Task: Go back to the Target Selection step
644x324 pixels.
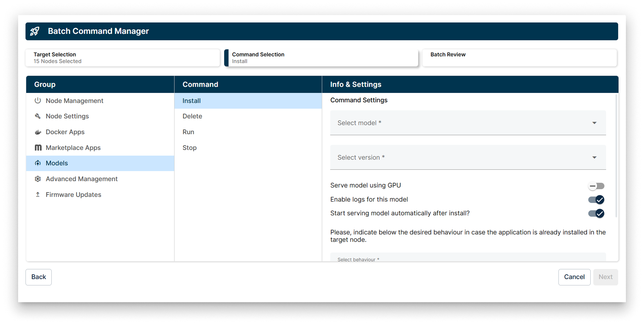Action: (x=122, y=58)
